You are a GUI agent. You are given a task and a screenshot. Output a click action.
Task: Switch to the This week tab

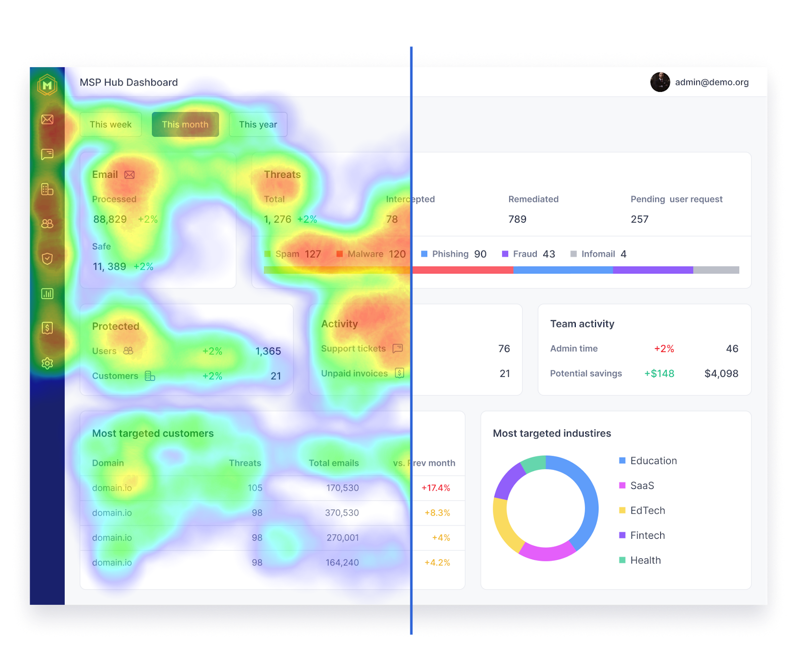(111, 124)
